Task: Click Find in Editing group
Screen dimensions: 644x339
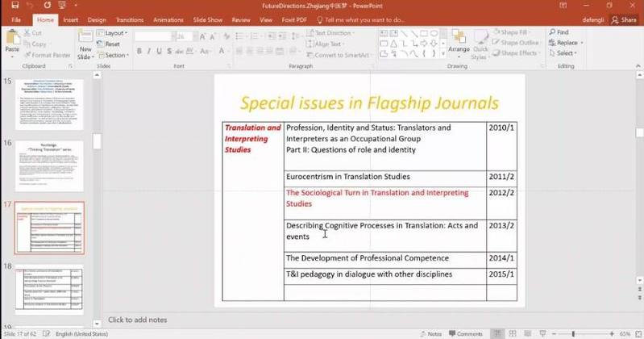Action: point(559,32)
